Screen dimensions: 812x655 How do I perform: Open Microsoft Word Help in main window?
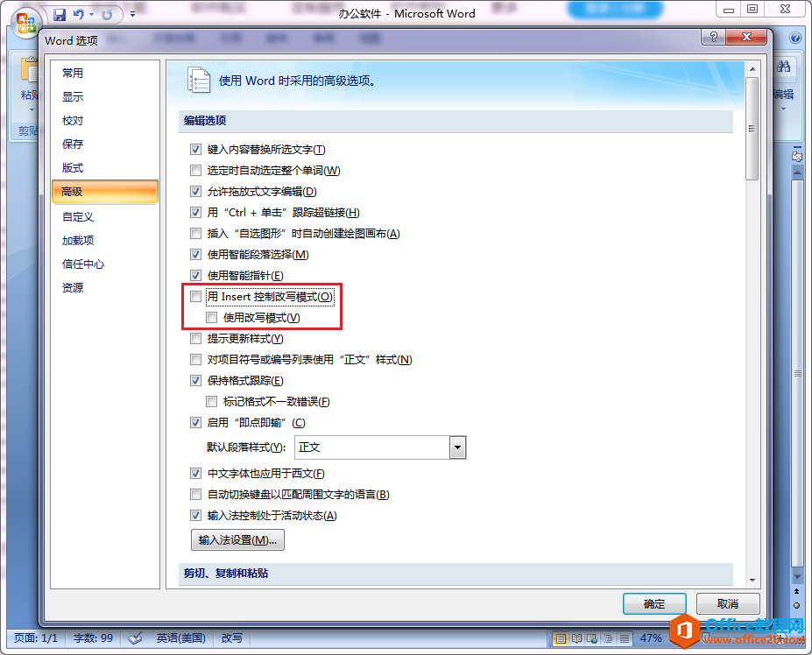794,38
